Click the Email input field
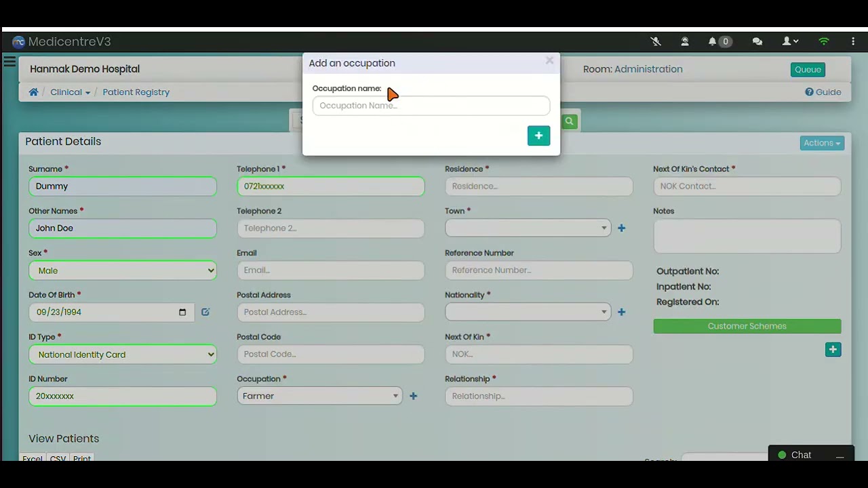Image resolution: width=868 pixels, height=488 pixels. click(331, 270)
